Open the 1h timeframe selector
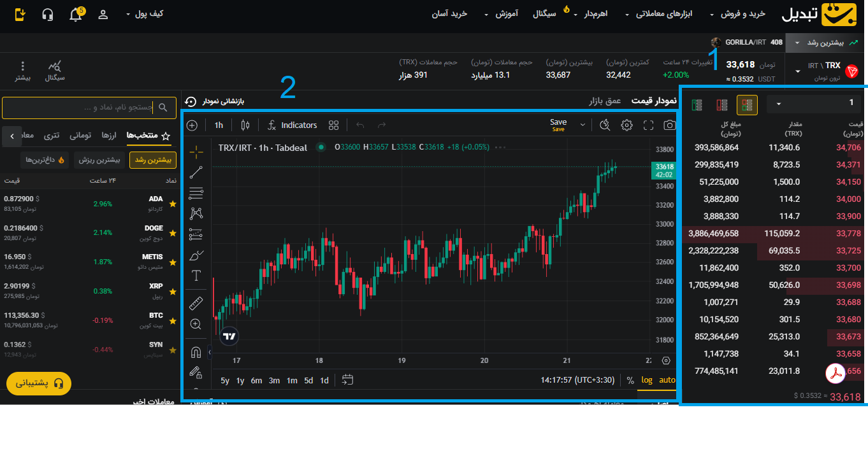The image size is (868, 461). click(219, 125)
